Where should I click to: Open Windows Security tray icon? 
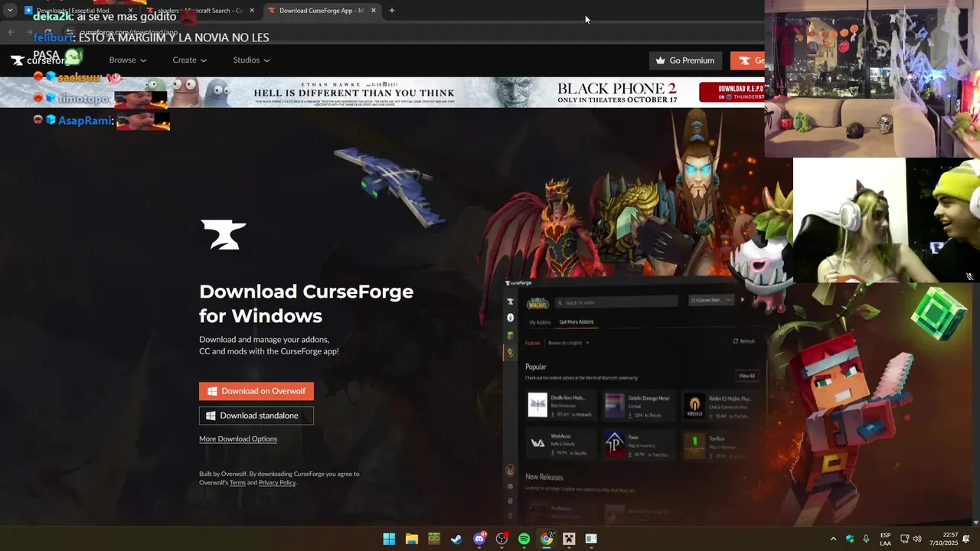(850, 539)
